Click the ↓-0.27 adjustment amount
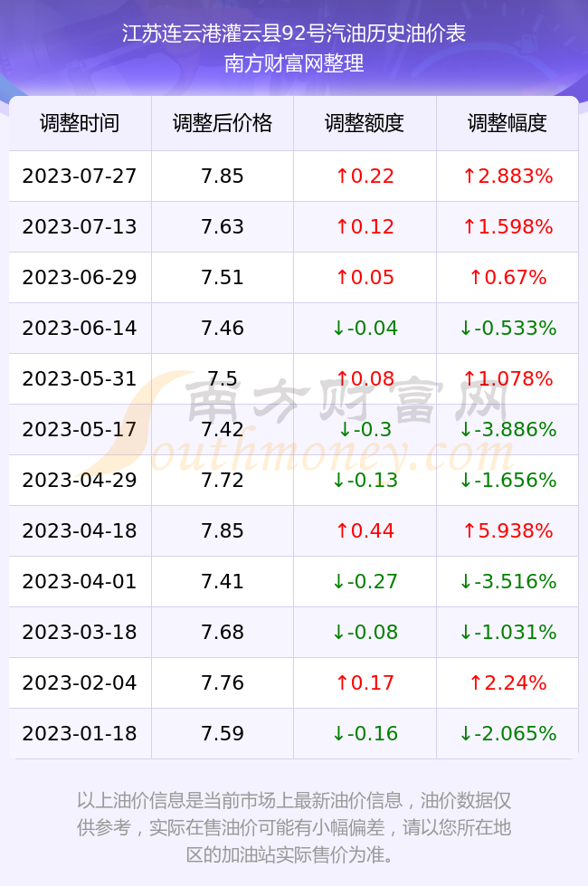The width and height of the screenshot is (588, 887). (365, 581)
